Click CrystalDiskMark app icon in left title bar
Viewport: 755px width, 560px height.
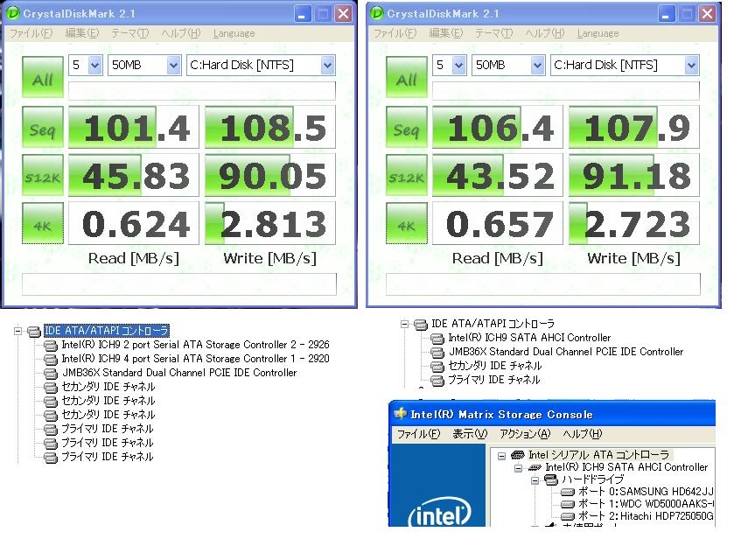coord(13,13)
